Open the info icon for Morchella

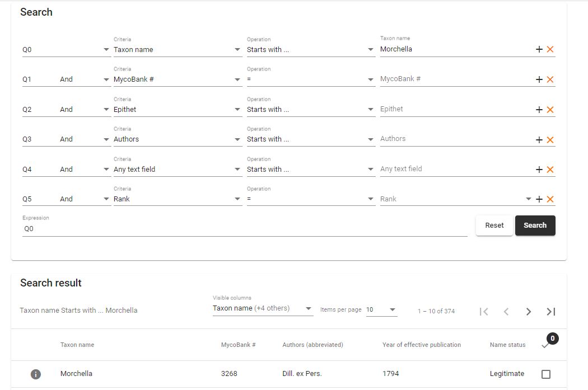(36, 374)
